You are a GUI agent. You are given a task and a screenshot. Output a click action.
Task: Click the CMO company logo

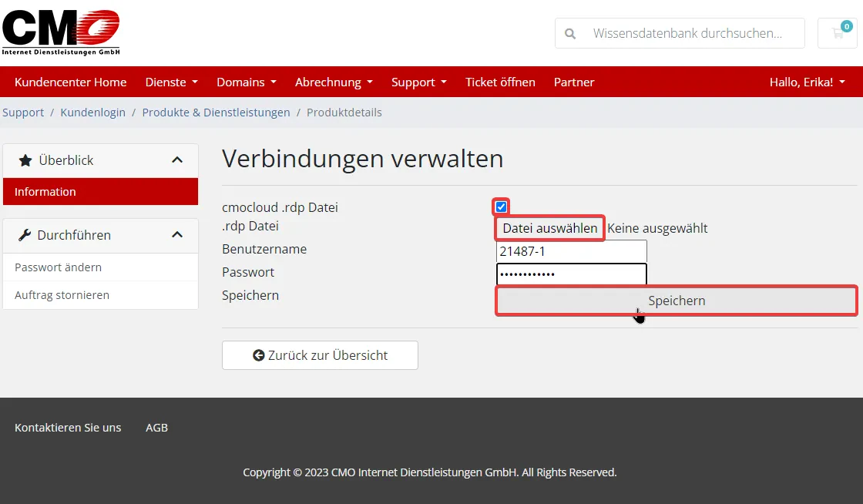pos(61,32)
